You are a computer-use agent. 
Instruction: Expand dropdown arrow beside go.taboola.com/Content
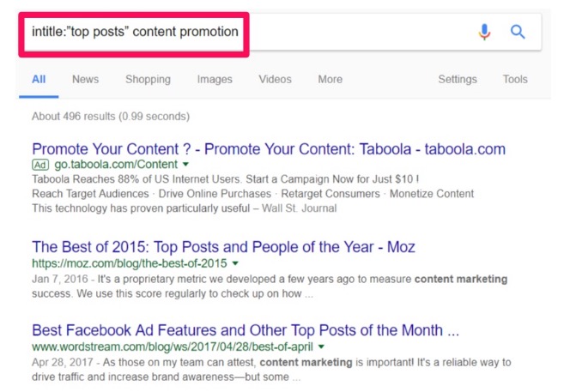pos(185,164)
